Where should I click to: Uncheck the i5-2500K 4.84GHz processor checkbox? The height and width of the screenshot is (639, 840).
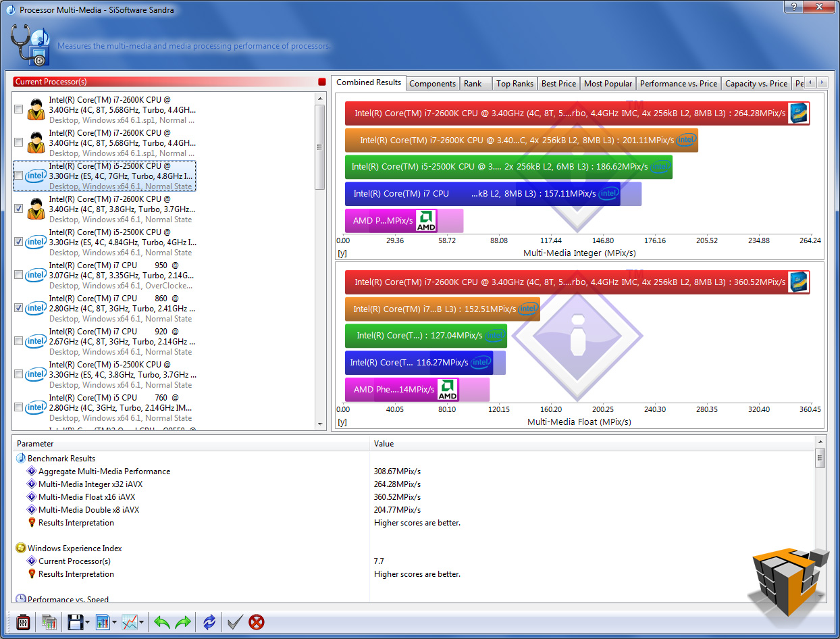coord(19,242)
